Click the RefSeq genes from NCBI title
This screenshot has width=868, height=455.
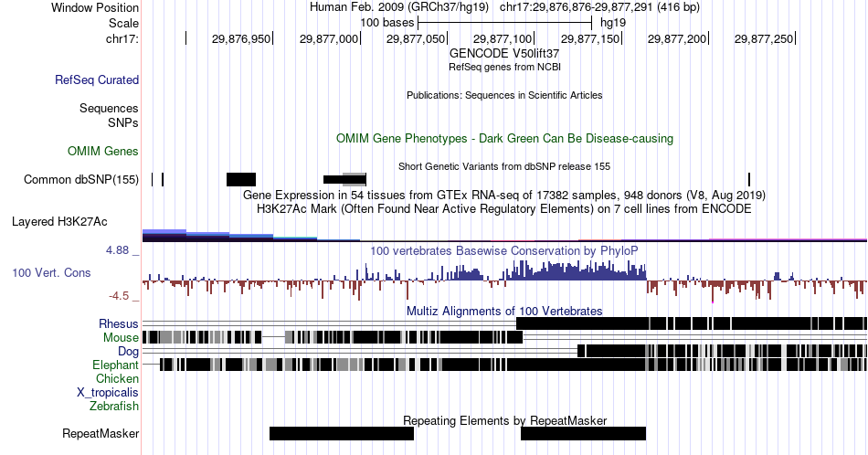[x=504, y=67]
